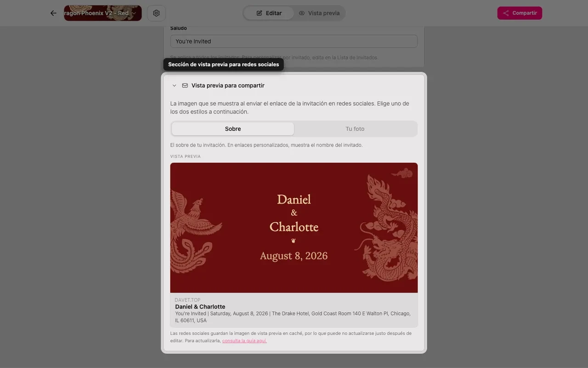Switch to the Vista previa tab

(319, 13)
